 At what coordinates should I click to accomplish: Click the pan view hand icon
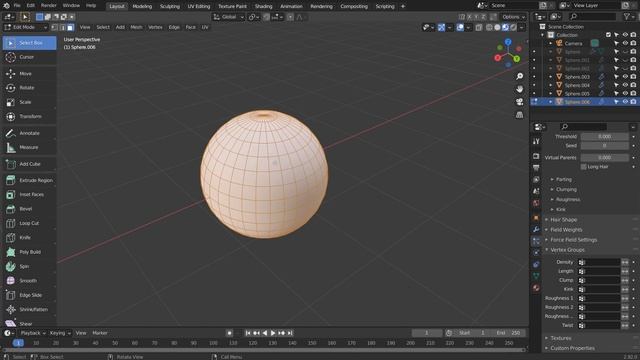coord(519,89)
